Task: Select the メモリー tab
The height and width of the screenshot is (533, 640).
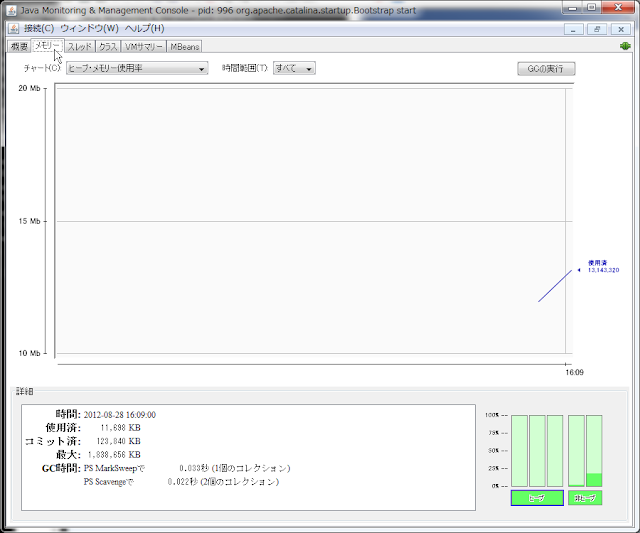Action: click(x=47, y=46)
